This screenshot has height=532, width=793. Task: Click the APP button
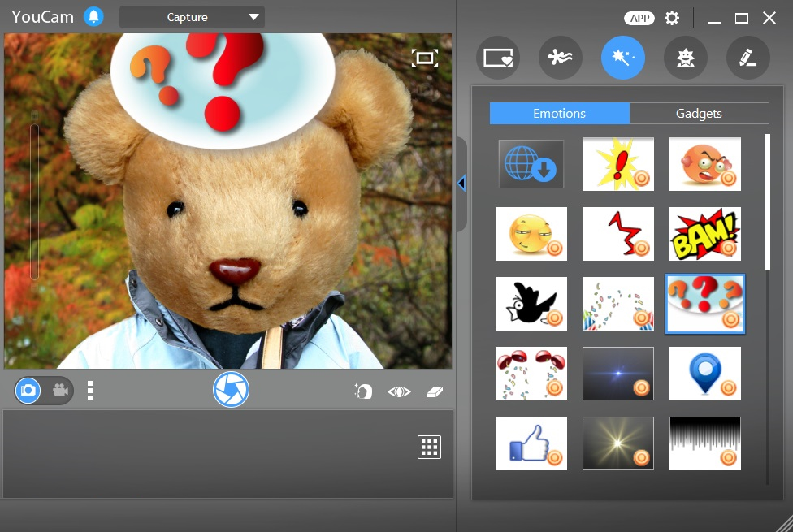tap(639, 18)
